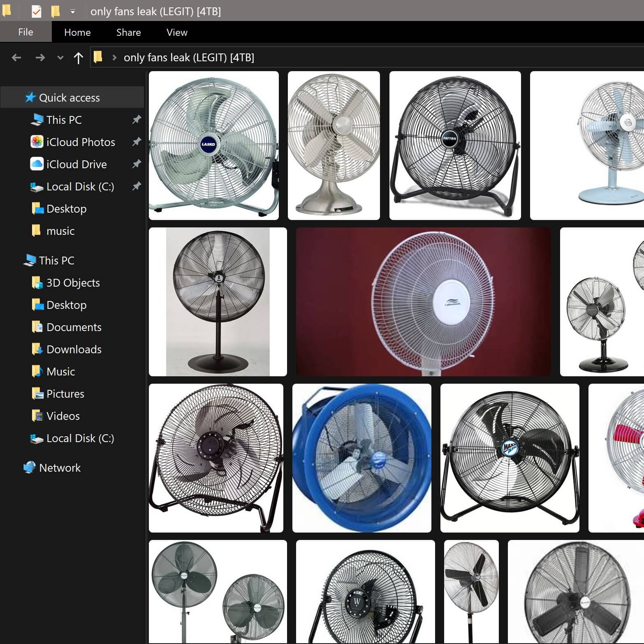The height and width of the screenshot is (644, 644).
Task: Click the Forward navigation arrow
Action: coord(40,58)
